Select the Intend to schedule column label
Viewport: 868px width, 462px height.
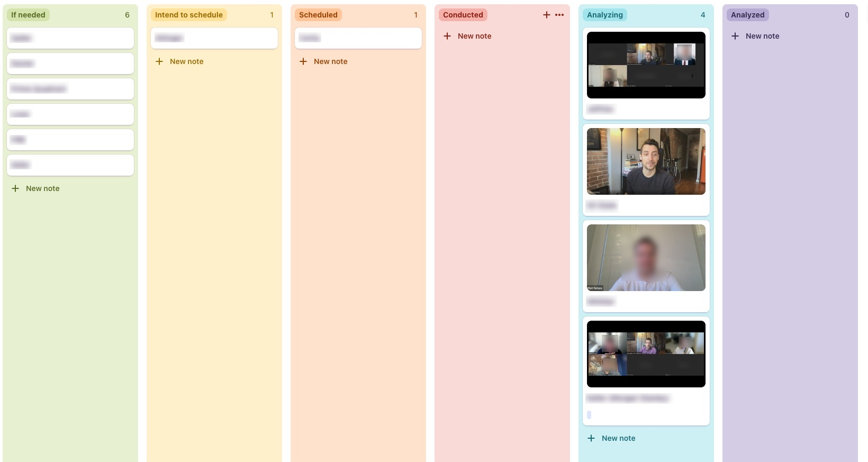pos(189,15)
